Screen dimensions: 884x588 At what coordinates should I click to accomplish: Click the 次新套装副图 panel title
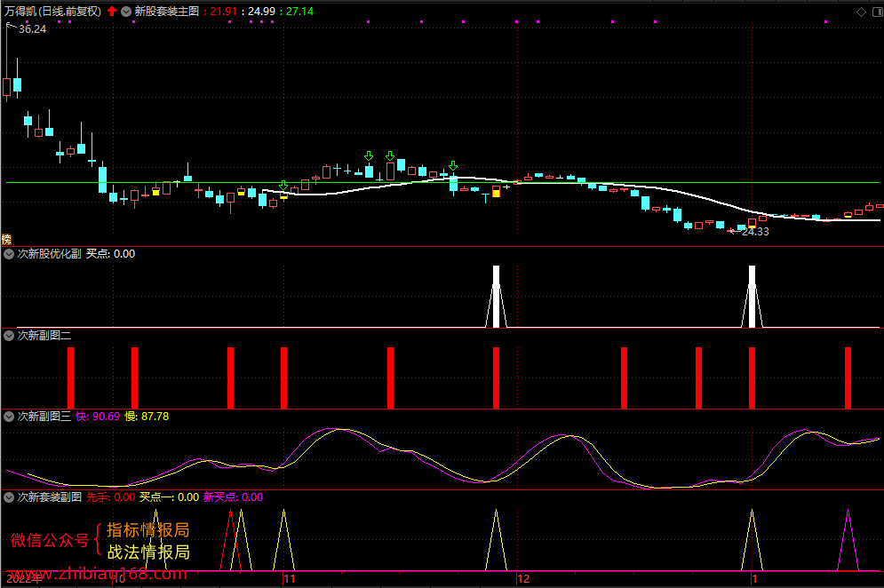pyautogui.click(x=50, y=497)
